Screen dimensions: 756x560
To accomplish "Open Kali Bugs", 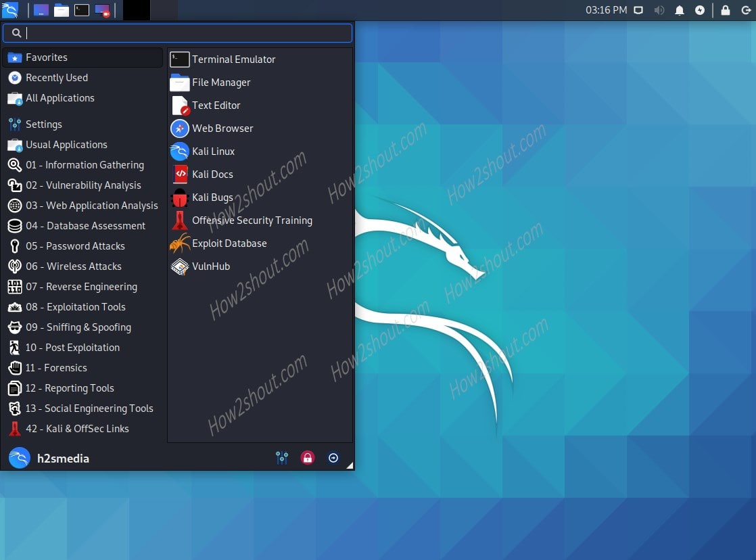I will pyautogui.click(x=212, y=197).
